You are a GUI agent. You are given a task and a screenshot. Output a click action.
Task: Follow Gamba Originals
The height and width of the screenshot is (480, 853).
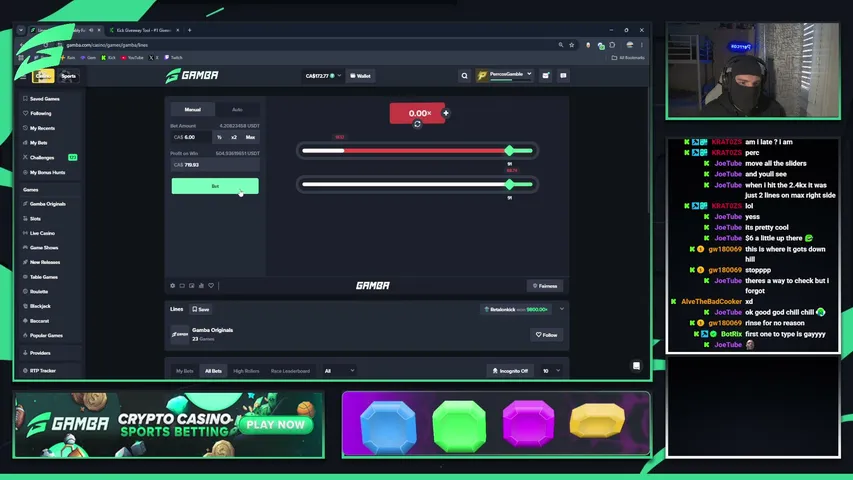coord(546,335)
